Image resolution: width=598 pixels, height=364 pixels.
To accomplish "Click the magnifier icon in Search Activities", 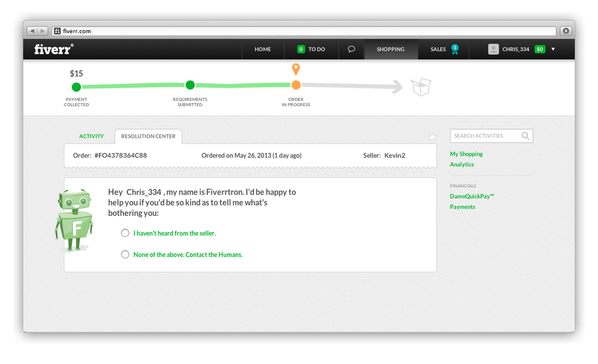I will 525,135.
